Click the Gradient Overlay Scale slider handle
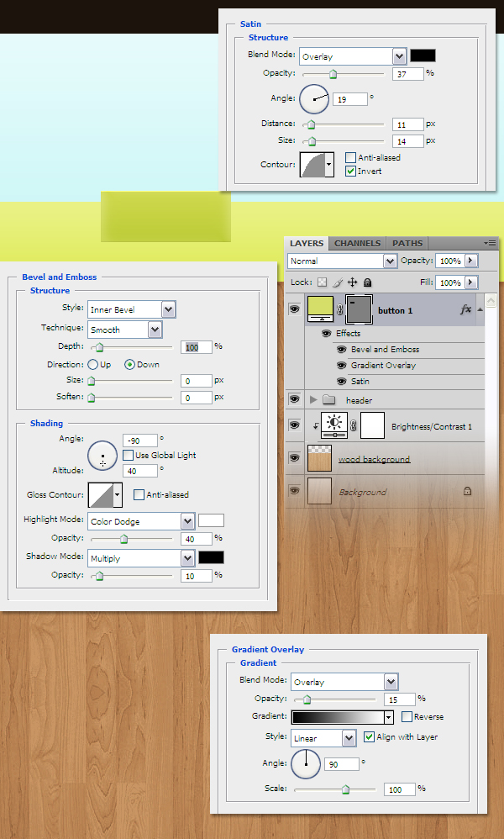Screen dimensions: 504x839 coord(345,789)
